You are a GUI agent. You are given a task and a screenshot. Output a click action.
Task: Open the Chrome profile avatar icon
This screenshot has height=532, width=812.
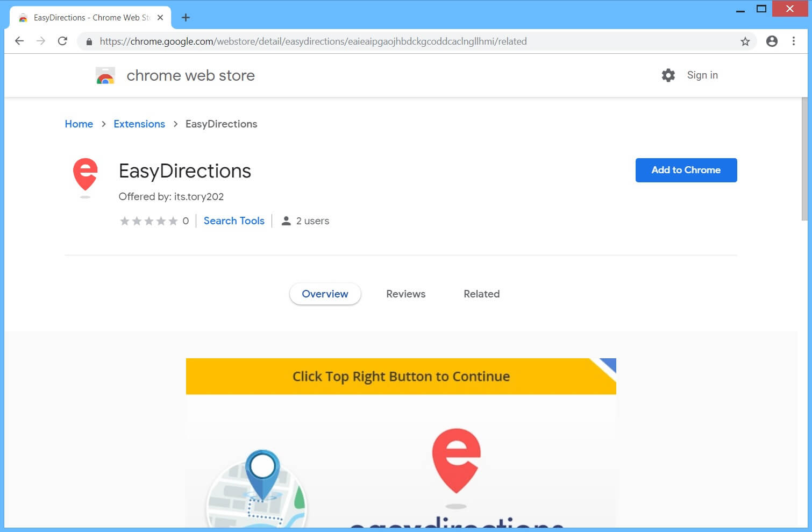(x=772, y=41)
